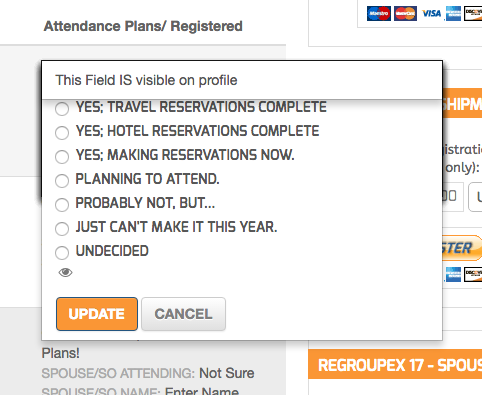The height and width of the screenshot is (395, 482).
Task: Pick "Just Can't Make It This Year."
Action: point(62,229)
